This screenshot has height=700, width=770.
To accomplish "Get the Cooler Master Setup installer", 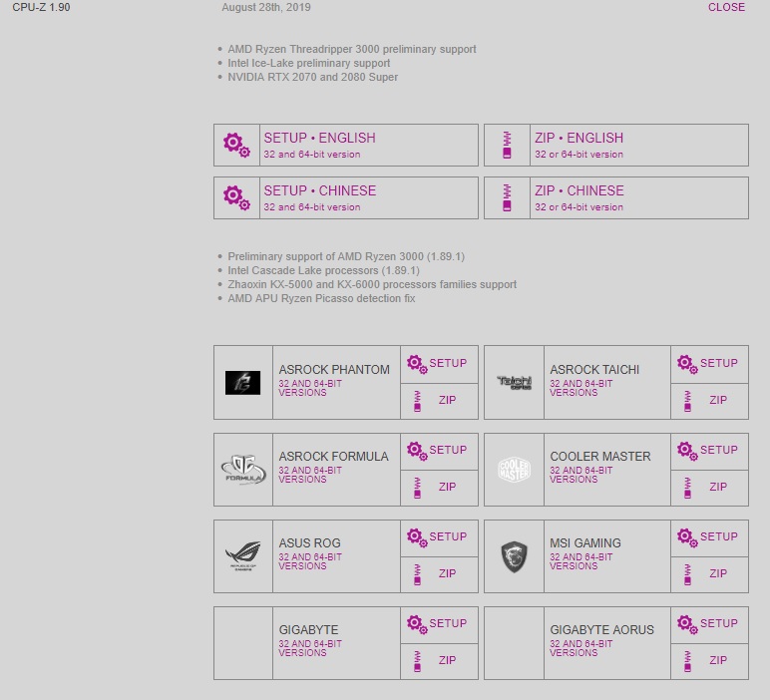I will coord(710,451).
